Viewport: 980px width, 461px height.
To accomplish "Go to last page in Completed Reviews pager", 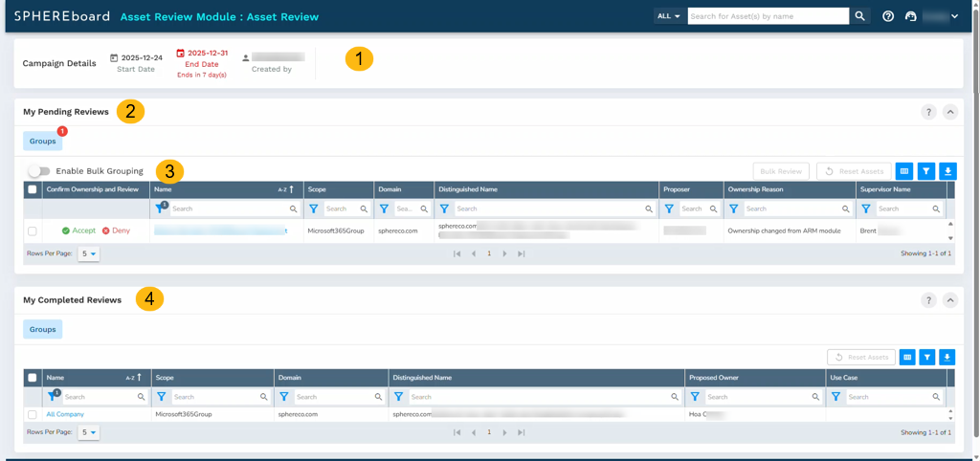I will point(522,432).
